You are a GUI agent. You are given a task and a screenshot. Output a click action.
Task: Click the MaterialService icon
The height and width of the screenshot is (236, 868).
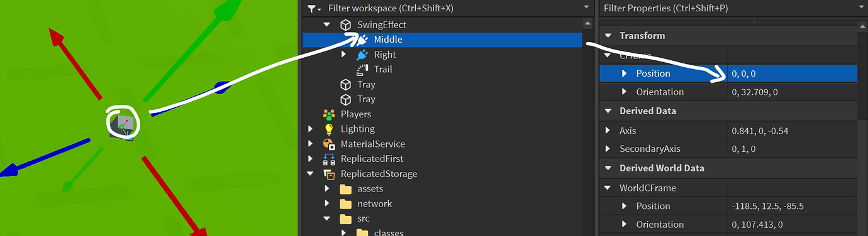pyautogui.click(x=328, y=144)
